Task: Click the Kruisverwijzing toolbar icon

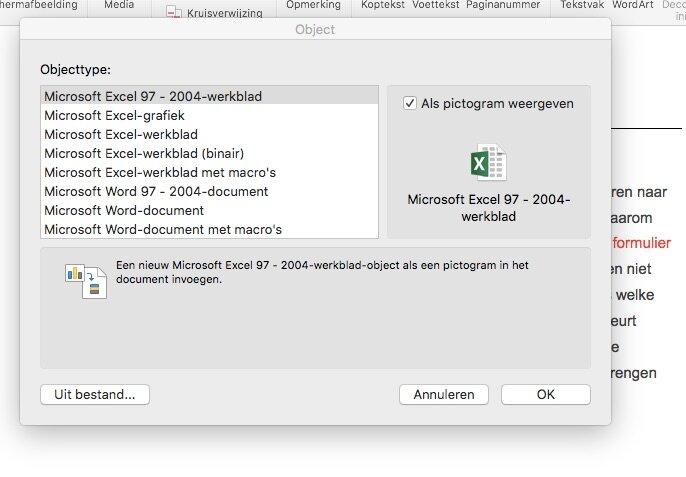Action: coord(174,13)
